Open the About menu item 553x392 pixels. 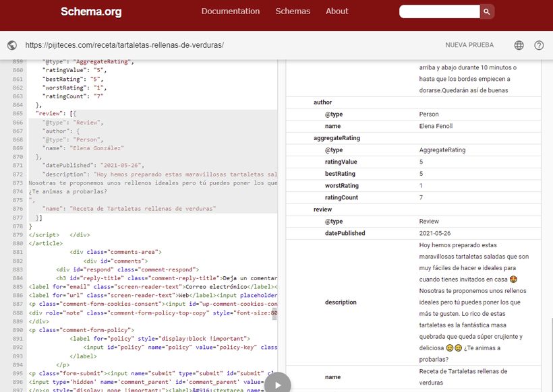point(337,11)
